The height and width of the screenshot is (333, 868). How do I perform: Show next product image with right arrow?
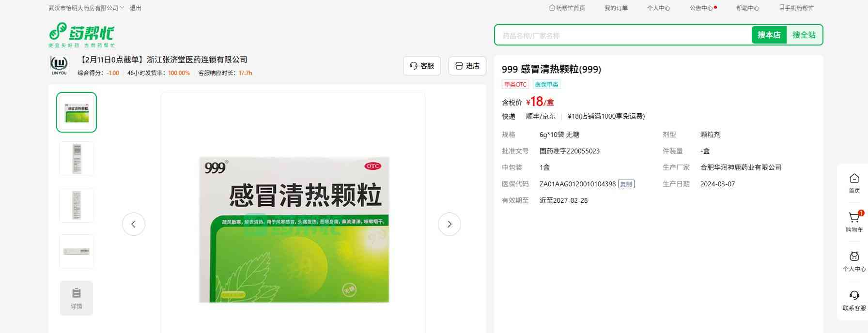(x=449, y=224)
